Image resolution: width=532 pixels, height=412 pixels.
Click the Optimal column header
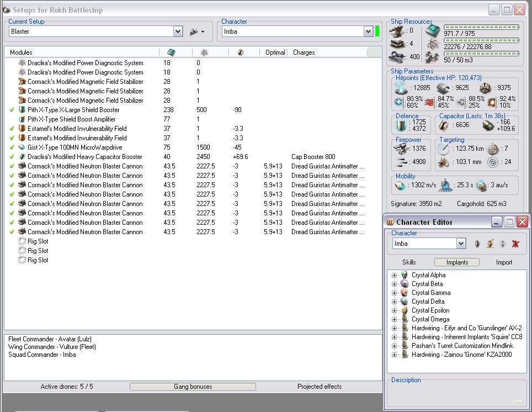tap(274, 52)
